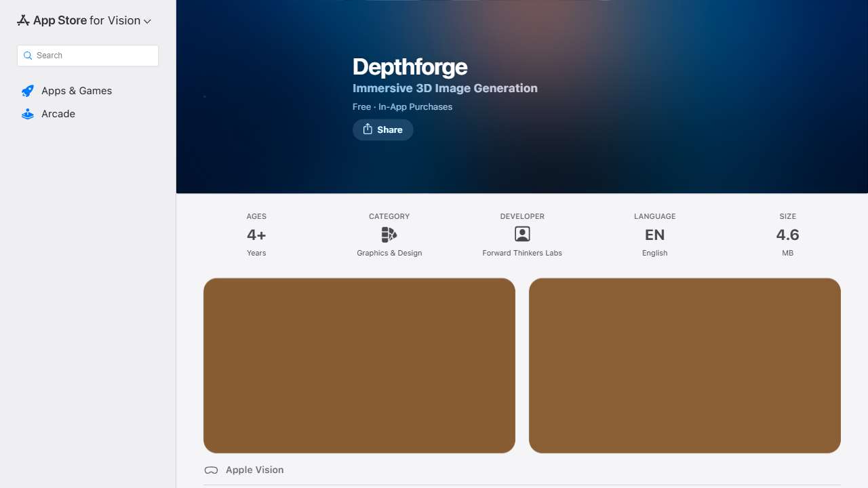Image resolution: width=868 pixels, height=488 pixels.
Task: Open the first brown screenshot thumbnail
Action: [x=359, y=365]
